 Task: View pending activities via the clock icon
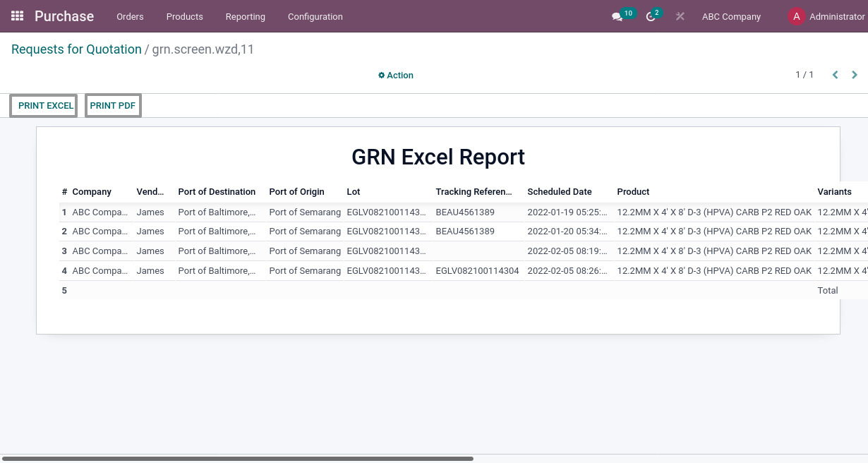(x=650, y=16)
